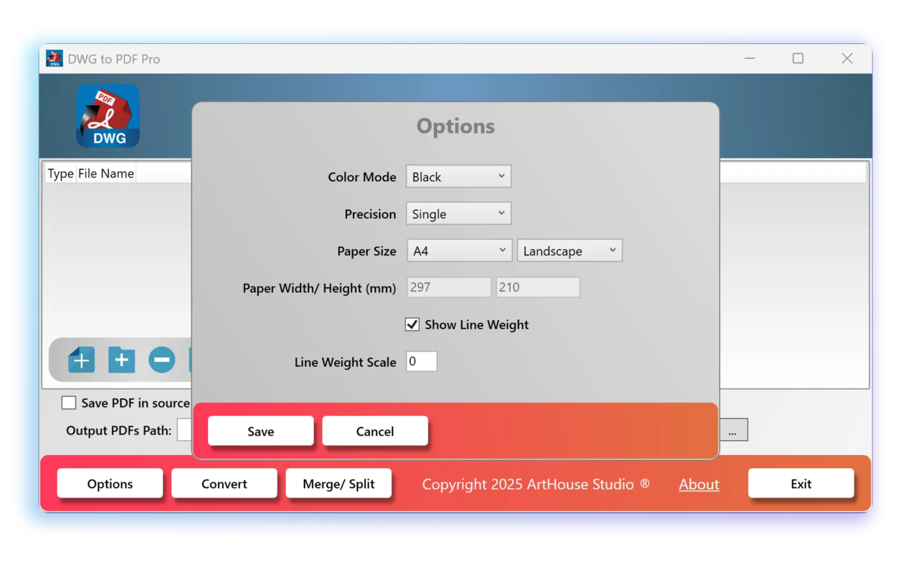Click the paper height field 210

tap(538, 287)
